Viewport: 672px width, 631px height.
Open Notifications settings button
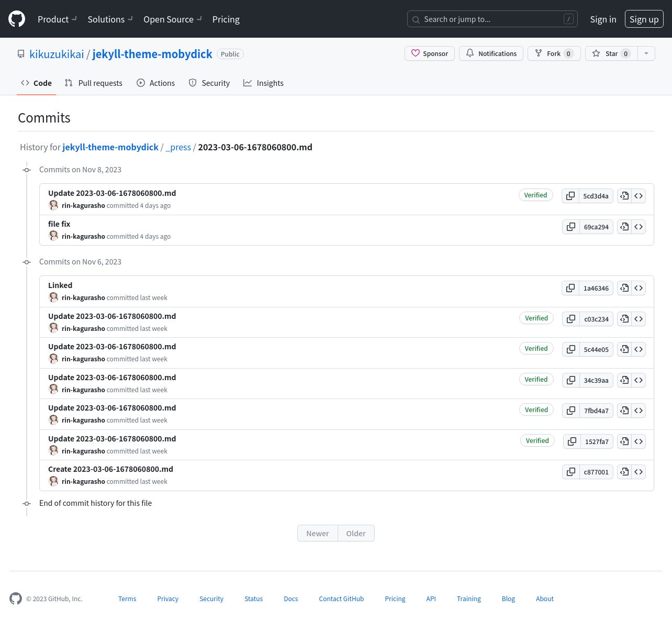click(x=491, y=53)
